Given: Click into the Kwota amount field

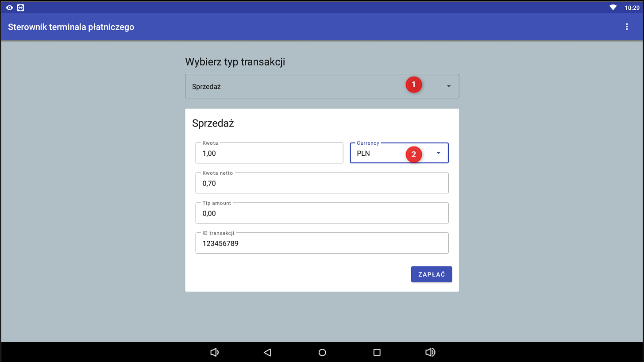Looking at the screenshot, I should [269, 153].
